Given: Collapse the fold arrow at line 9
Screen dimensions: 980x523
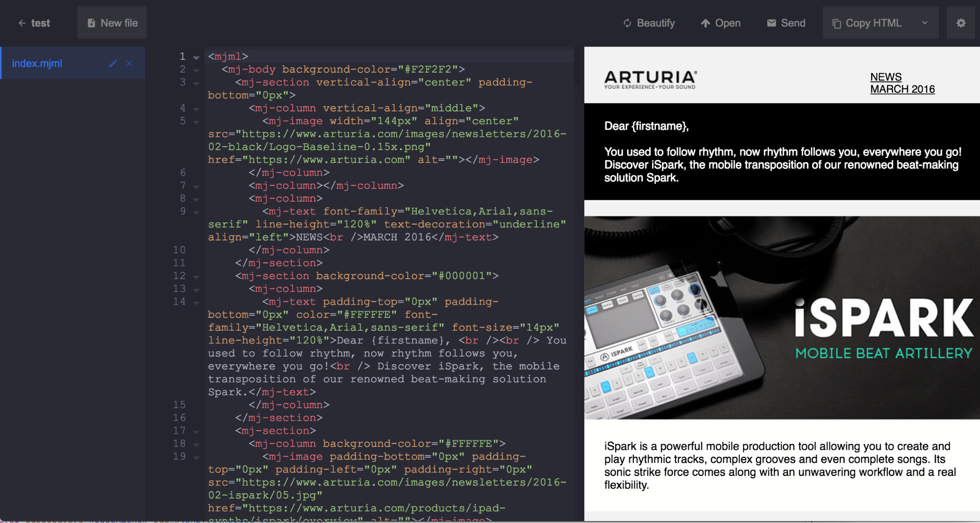Looking at the screenshot, I should (196, 212).
